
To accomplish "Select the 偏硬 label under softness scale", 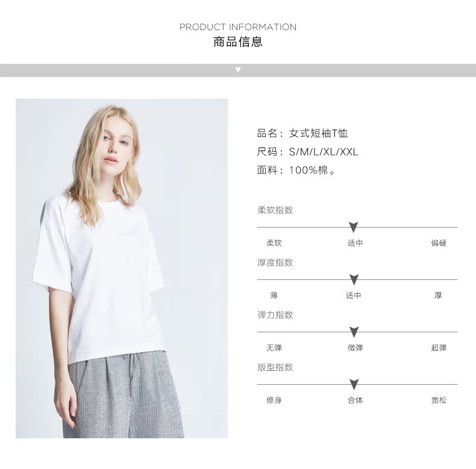I will click(x=439, y=243).
